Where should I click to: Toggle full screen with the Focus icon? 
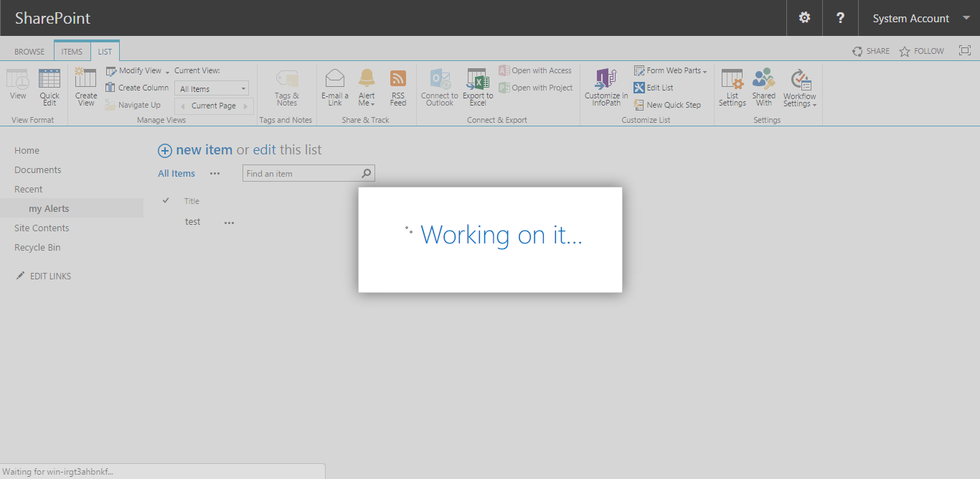pos(964,50)
